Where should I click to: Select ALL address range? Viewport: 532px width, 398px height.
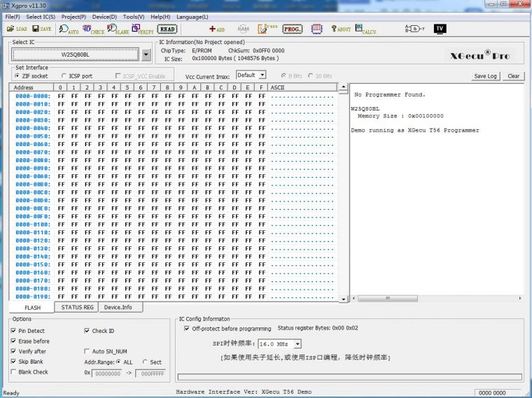coord(124,362)
